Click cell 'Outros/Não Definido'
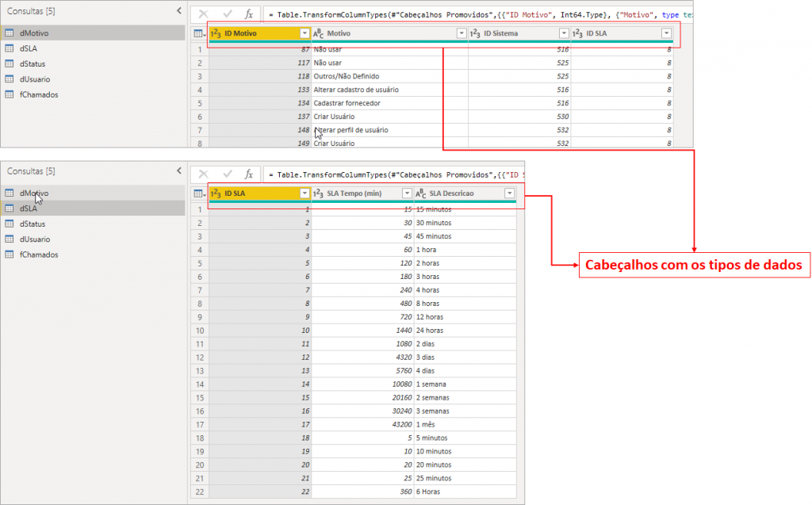Image resolution: width=812 pixels, height=505 pixels. tap(390, 76)
